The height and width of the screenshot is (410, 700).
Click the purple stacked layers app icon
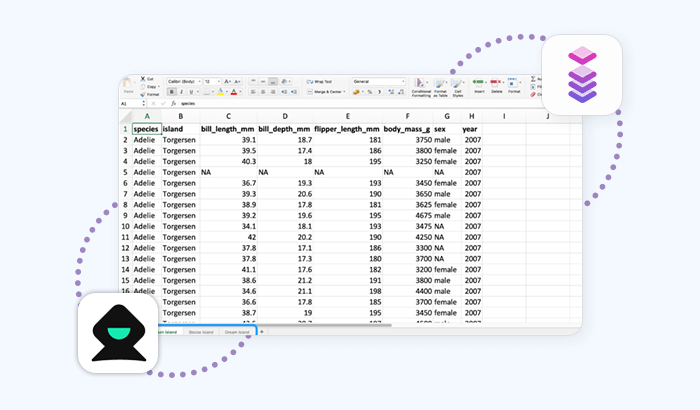coord(582,75)
